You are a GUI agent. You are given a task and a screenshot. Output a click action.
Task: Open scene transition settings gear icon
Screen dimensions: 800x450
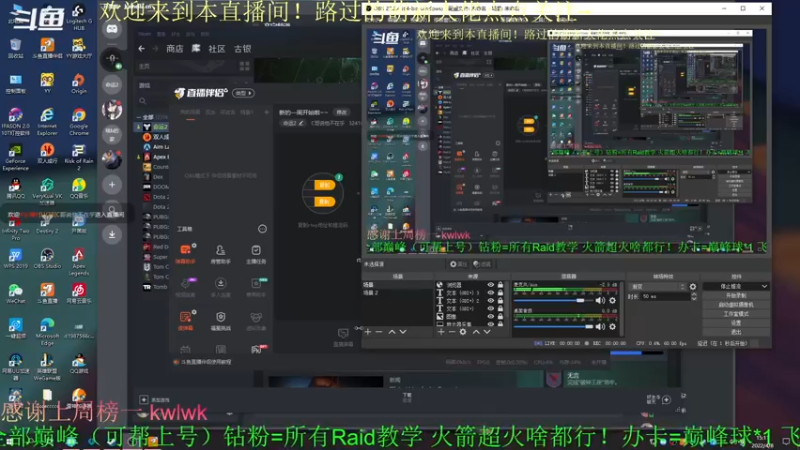click(692, 287)
